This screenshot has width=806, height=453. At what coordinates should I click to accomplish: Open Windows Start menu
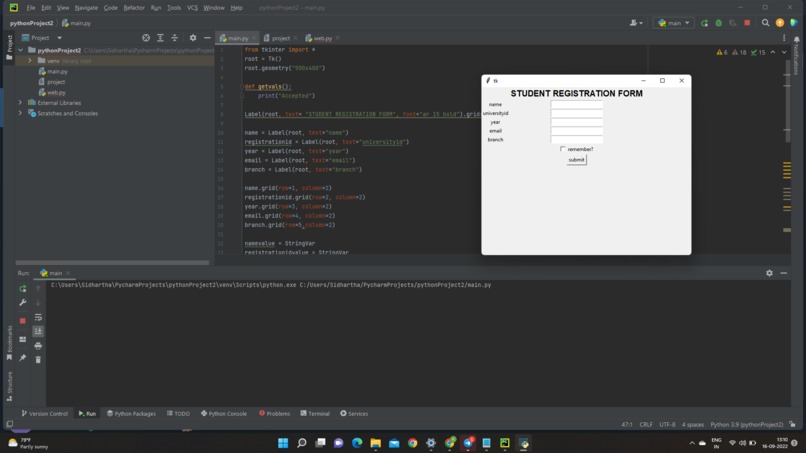tap(283, 443)
